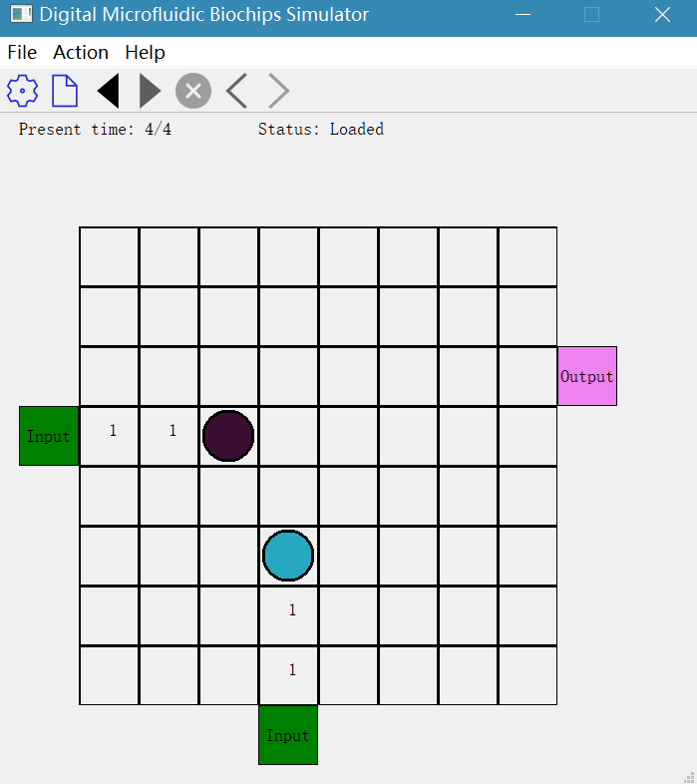
Task: Click the app icon in title bar
Action: click(x=21, y=14)
